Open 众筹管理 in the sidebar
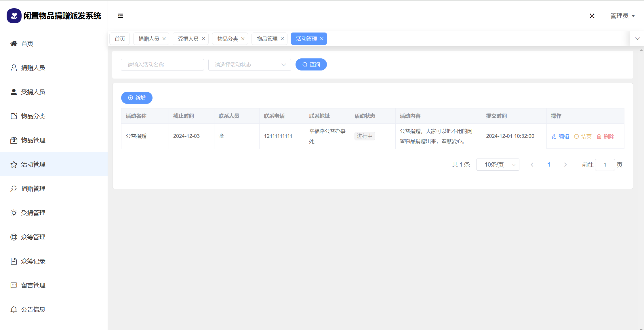 [x=33, y=237]
